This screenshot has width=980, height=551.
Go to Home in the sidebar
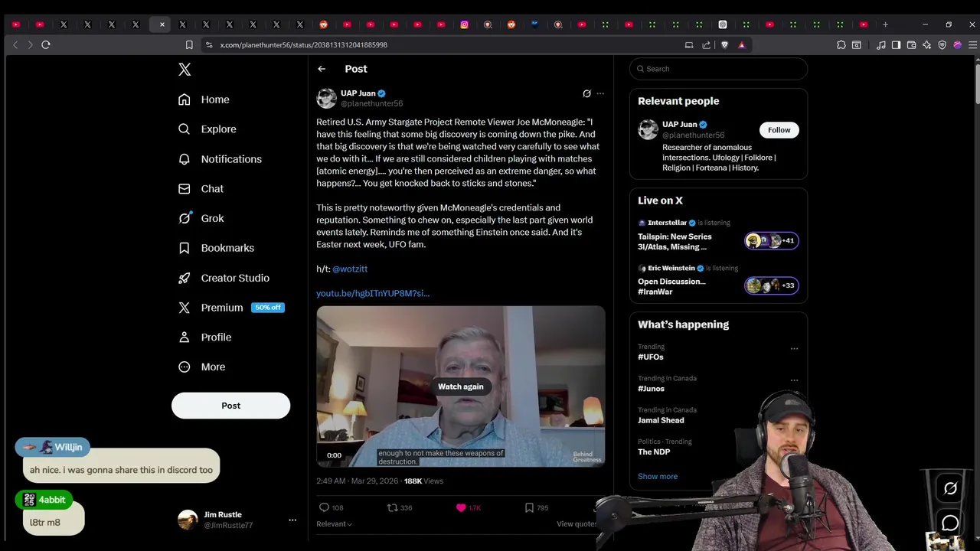click(x=204, y=99)
